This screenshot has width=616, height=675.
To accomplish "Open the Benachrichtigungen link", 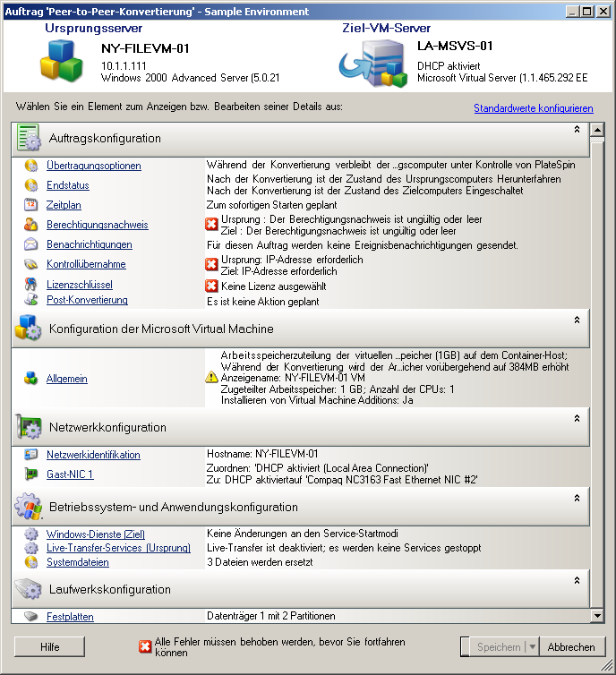I will click(x=90, y=244).
